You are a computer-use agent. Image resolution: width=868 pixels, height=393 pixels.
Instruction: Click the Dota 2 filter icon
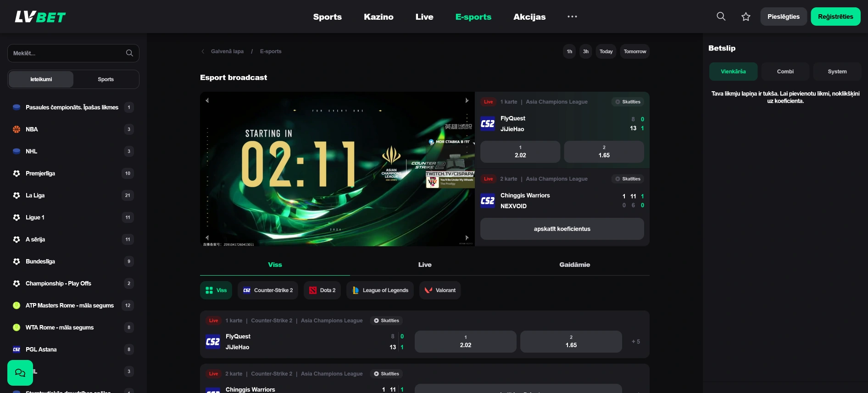click(313, 290)
